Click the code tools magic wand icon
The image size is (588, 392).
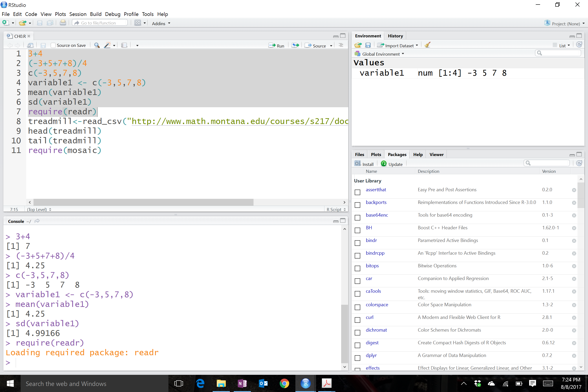pos(107,45)
